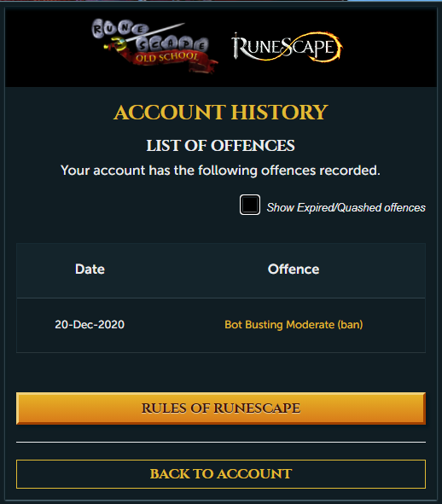Open the Bot Busting Moderate (ban) offence
442x504 pixels.
pos(294,325)
